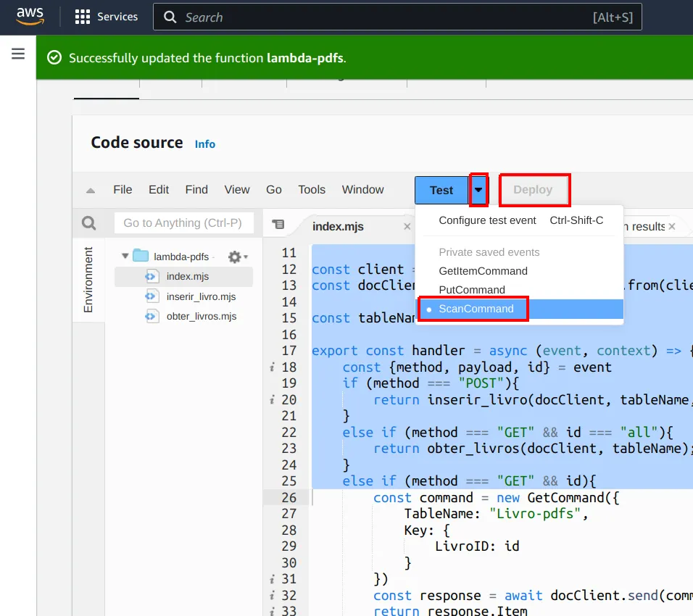
Task: Open the Code source Info link
Action: (204, 144)
